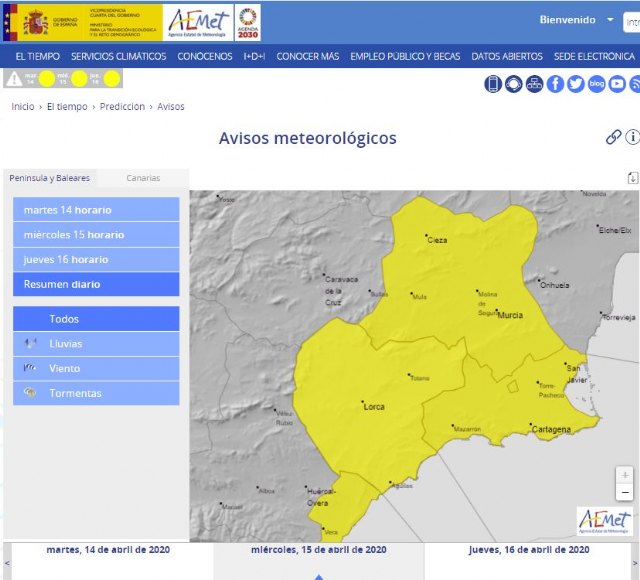The height and width of the screenshot is (580, 640).
Task: Open the AEMET blog icon
Action: tap(597, 84)
